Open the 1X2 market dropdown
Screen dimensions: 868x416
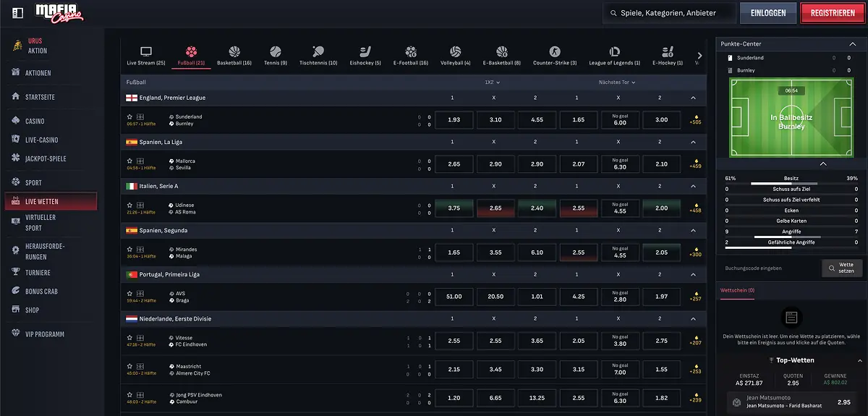point(493,82)
